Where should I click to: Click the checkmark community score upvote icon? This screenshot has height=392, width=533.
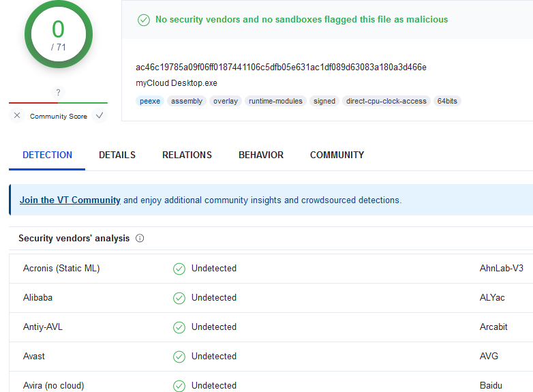tap(100, 116)
